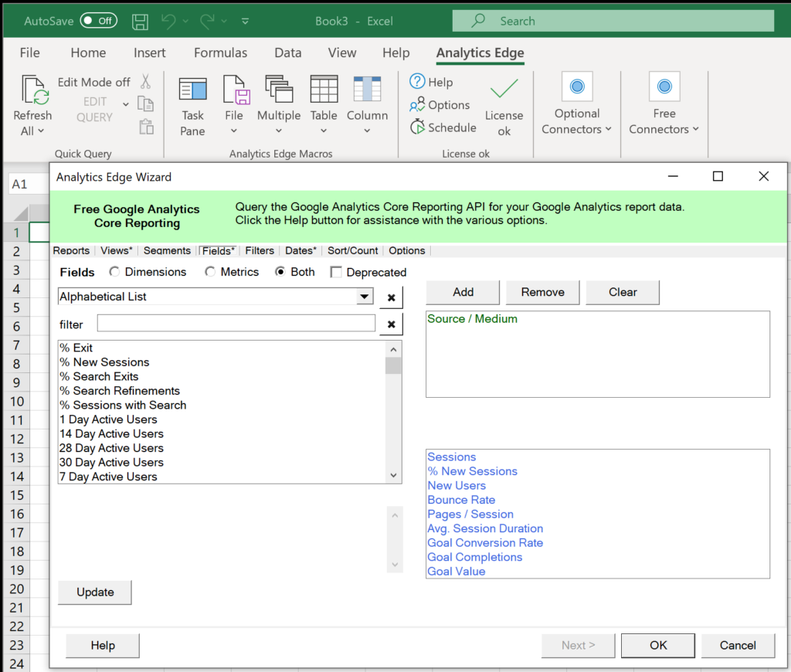The width and height of the screenshot is (791, 672).
Task: Switch to the Formulas ribbon tab
Action: click(220, 53)
